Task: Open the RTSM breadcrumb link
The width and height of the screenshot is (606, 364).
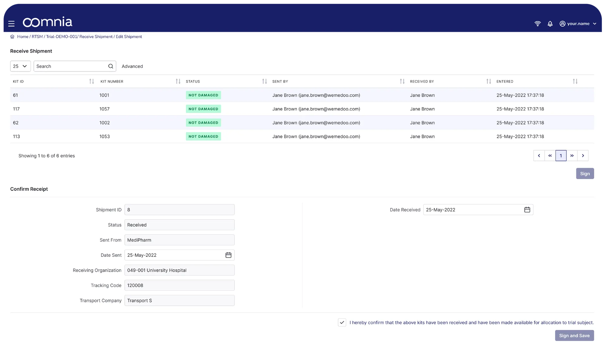Action: point(37,37)
